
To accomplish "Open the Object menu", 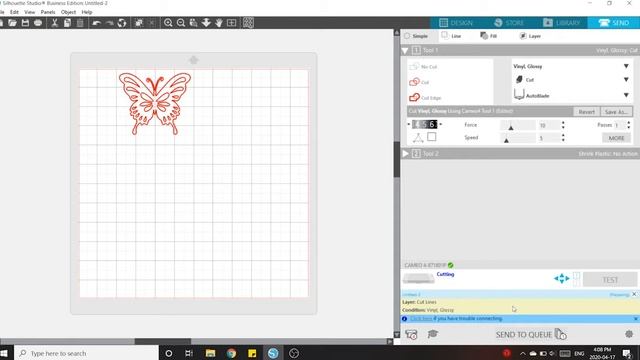I will tap(68, 12).
